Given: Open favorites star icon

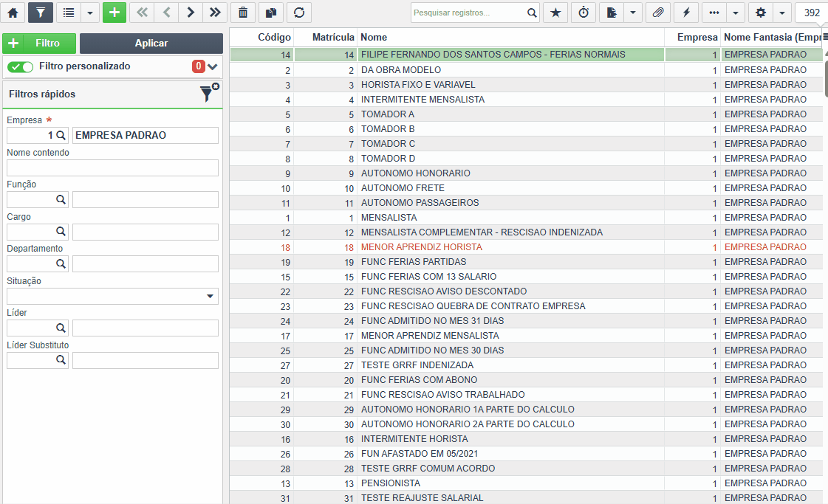Looking at the screenshot, I should pyautogui.click(x=555, y=13).
